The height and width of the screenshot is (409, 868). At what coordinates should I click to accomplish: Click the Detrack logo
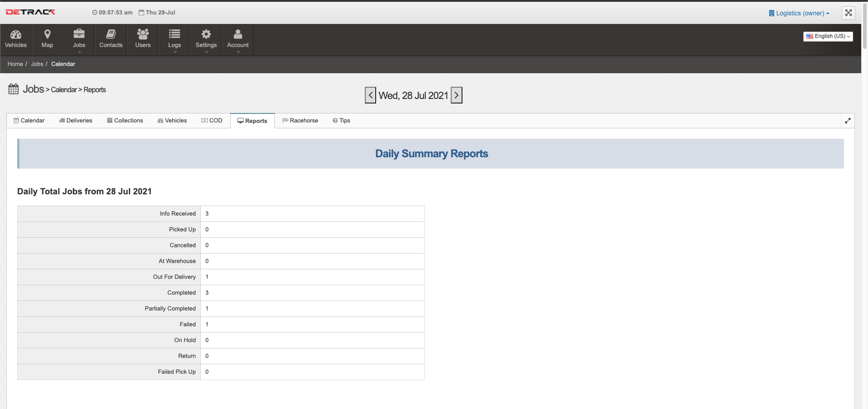(30, 12)
